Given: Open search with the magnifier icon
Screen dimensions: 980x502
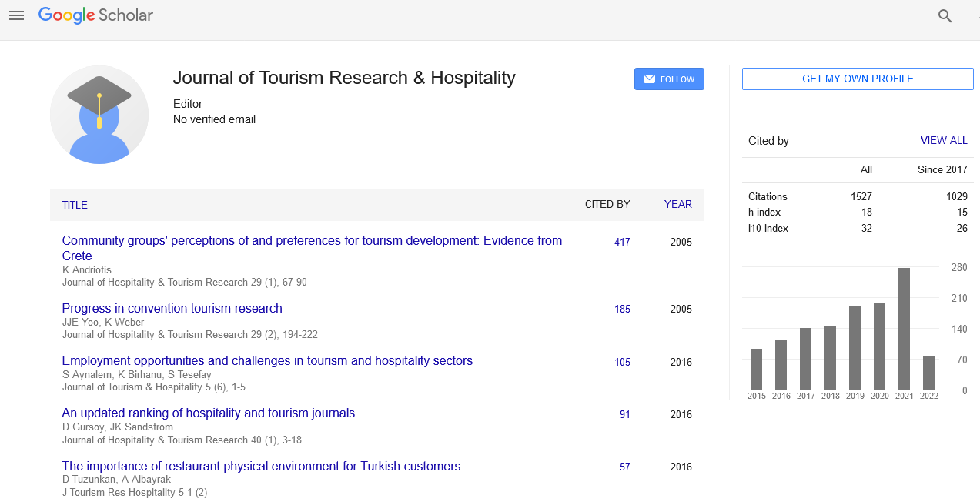Looking at the screenshot, I should point(945,16).
